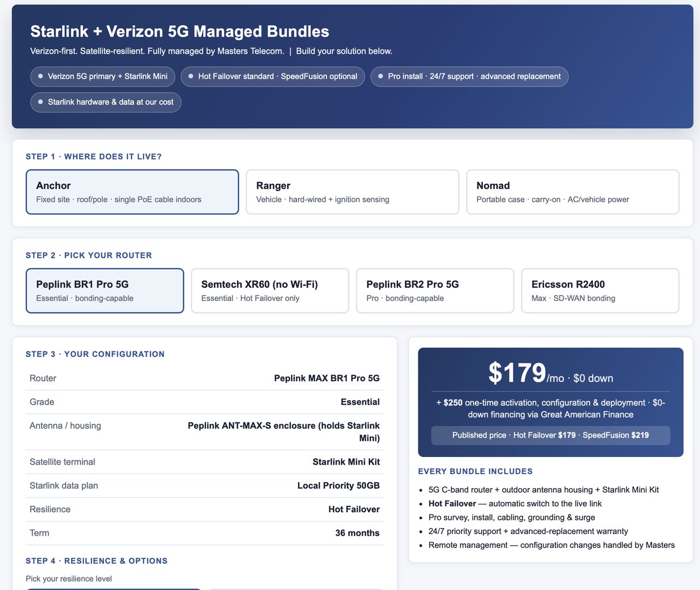Pick the Ericsson R2400 router card
The height and width of the screenshot is (590, 700).
(600, 291)
